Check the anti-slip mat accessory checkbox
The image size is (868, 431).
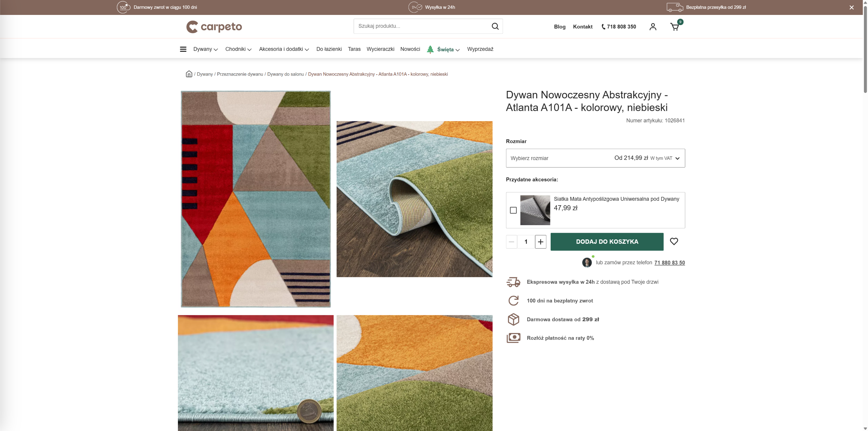[513, 210]
